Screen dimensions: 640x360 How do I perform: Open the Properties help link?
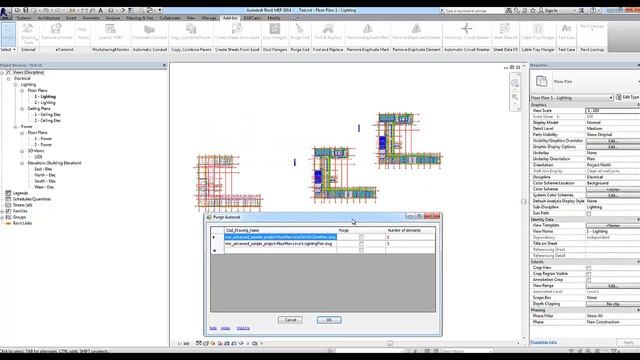pyautogui.click(x=543, y=342)
